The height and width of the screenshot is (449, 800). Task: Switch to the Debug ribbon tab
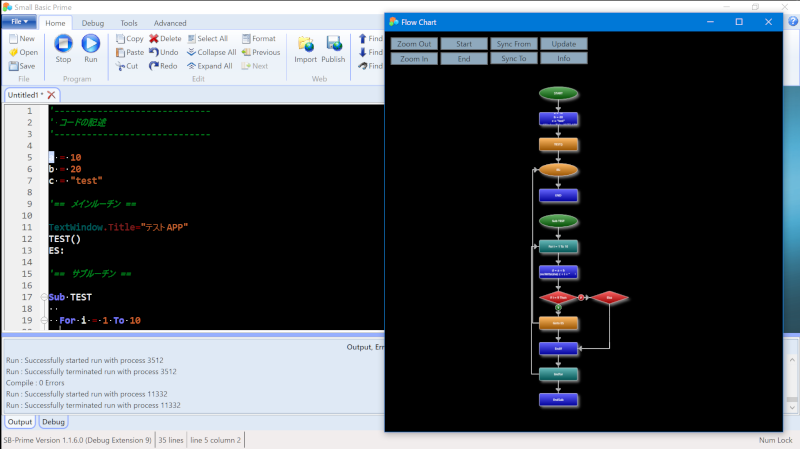point(92,23)
